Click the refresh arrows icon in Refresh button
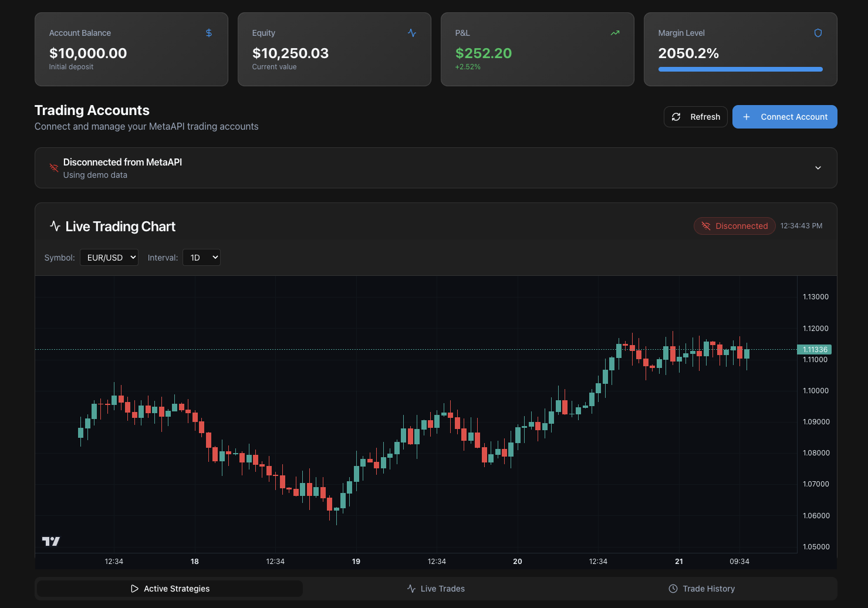The height and width of the screenshot is (608, 868). [677, 117]
